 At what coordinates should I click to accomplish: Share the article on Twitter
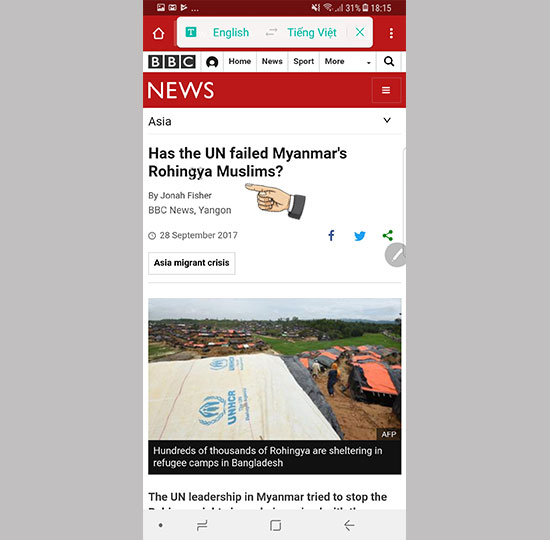click(360, 236)
